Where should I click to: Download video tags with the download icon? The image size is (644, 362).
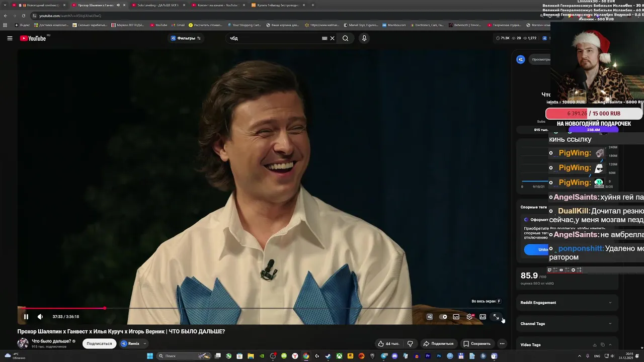click(595, 345)
